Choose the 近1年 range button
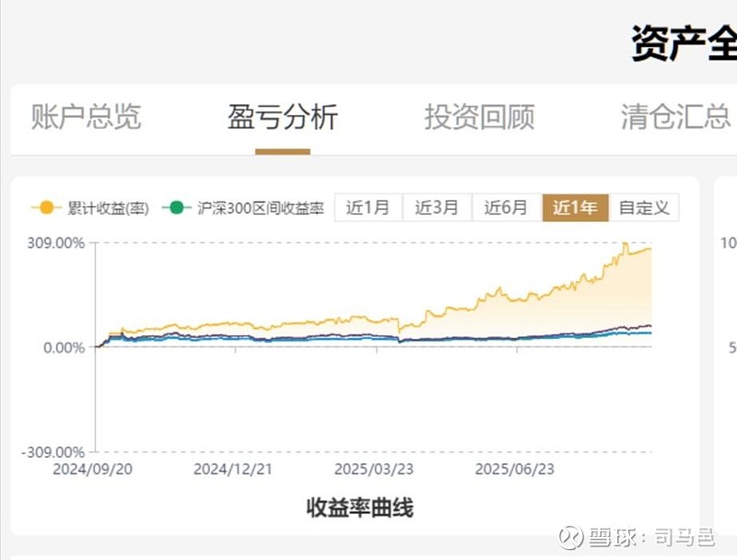This screenshot has height=560, width=737. click(x=575, y=208)
